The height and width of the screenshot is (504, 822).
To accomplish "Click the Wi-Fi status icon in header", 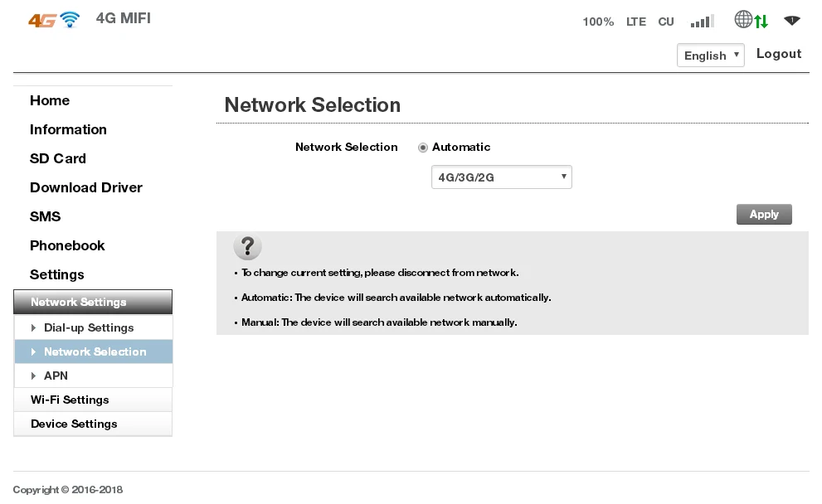I will (792, 20).
